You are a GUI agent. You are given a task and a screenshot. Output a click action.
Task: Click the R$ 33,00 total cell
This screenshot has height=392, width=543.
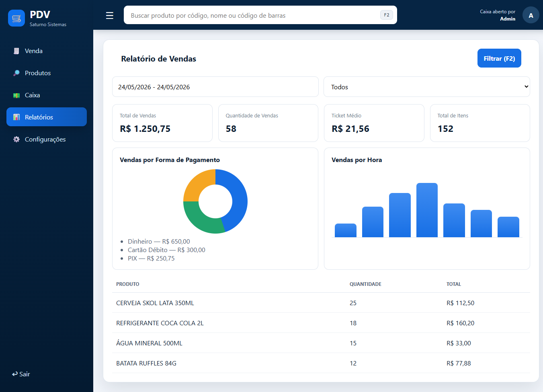coord(459,343)
